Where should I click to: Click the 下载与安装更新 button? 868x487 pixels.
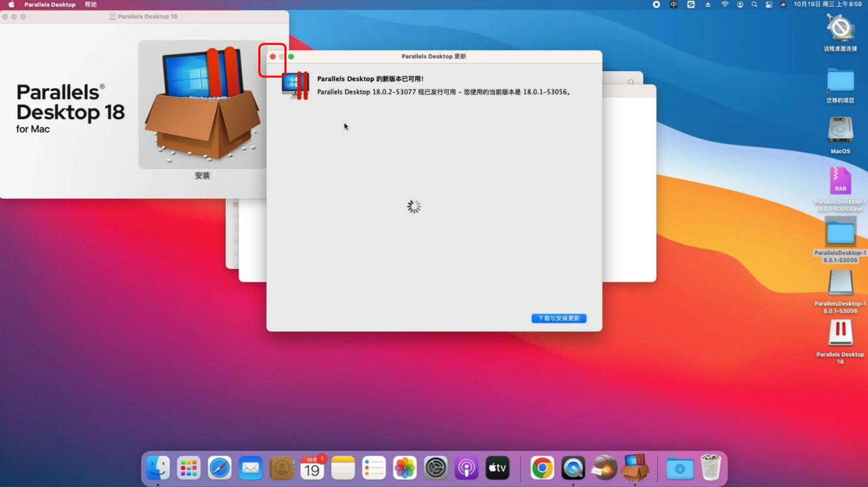[x=559, y=319]
